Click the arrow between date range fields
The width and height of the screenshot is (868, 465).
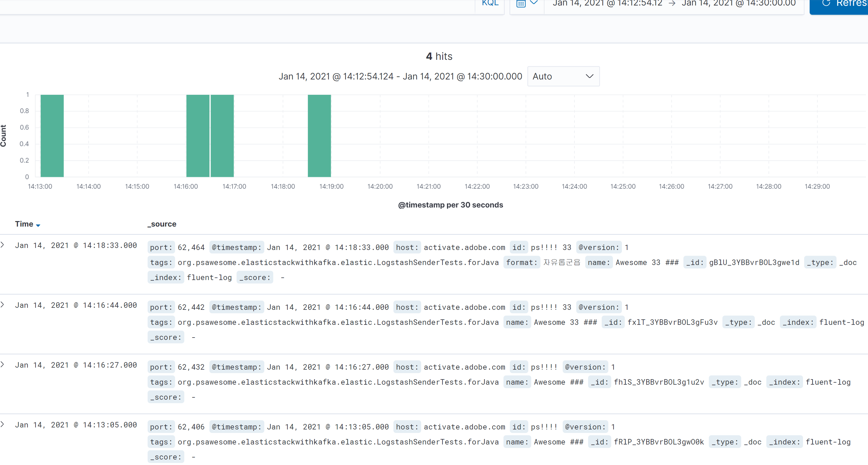(672, 3)
